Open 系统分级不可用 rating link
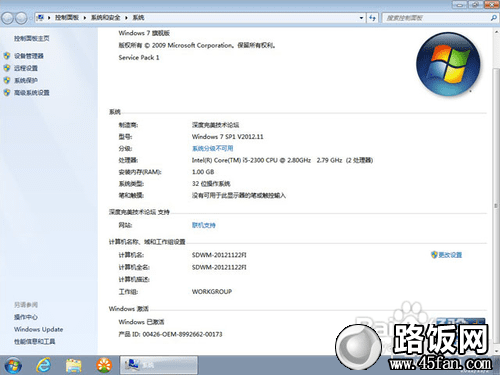500x375 pixels. tap(213, 148)
